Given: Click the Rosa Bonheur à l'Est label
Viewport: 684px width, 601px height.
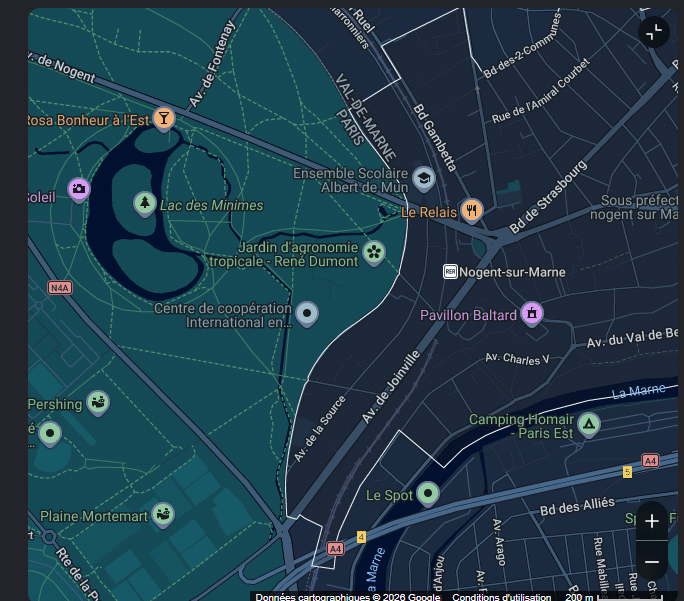Looking at the screenshot, I should pyautogui.click(x=89, y=120).
